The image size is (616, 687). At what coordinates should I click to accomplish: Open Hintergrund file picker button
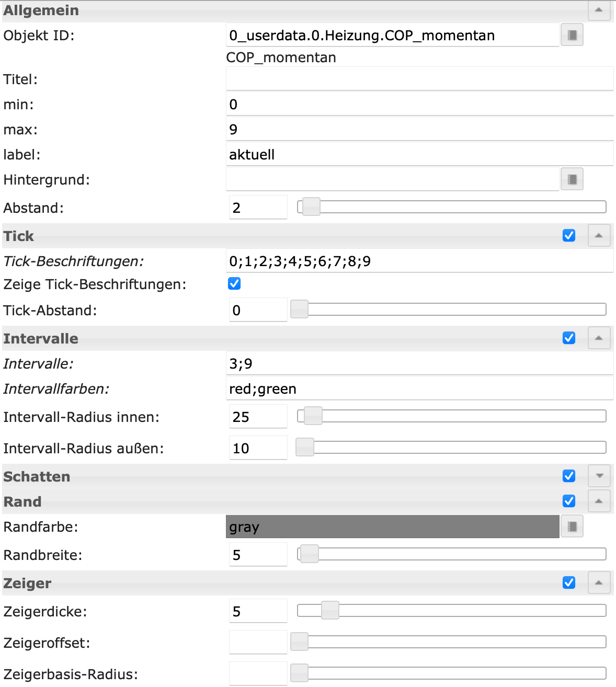pos(572,179)
